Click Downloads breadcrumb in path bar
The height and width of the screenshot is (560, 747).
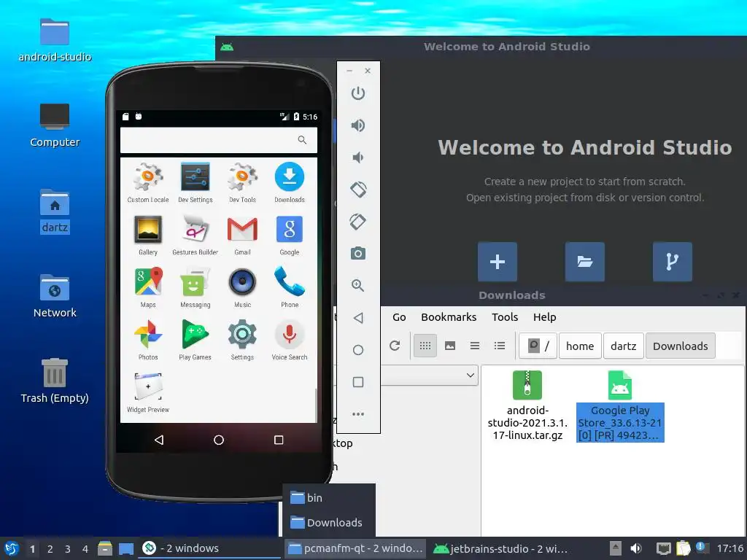(x=681, y=346)
